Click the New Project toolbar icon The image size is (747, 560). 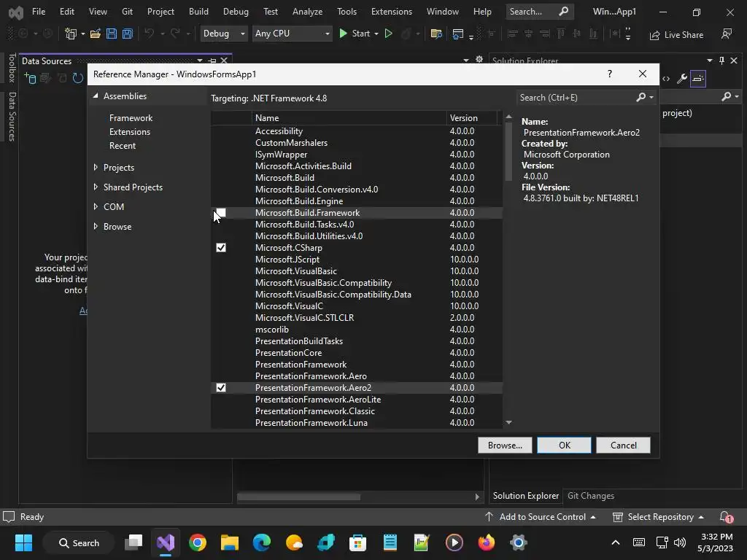click(x=71, y=34)
